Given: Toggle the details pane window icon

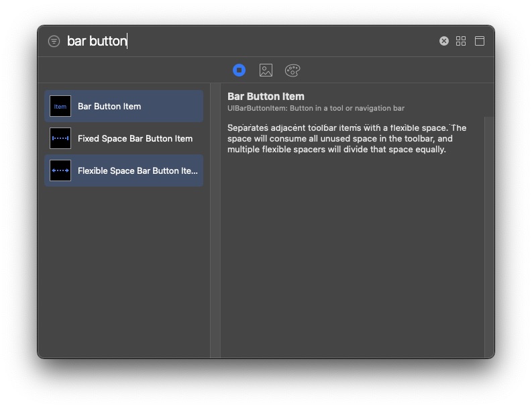Looking at the screenshot, I should click(480, 41).
